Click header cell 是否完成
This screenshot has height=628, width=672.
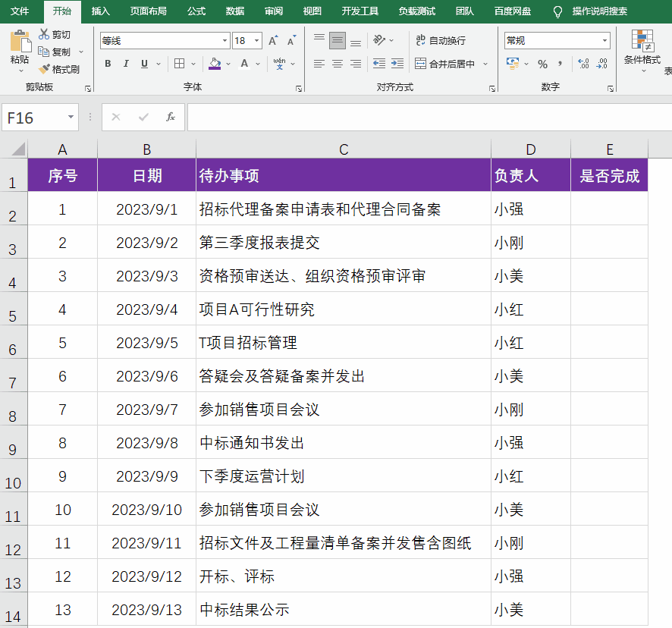coord(609,175)
